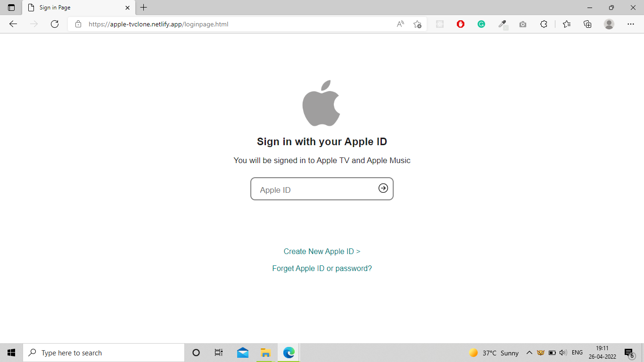Open Task View on taskbar
The image size is (644, 362).
[219, 353]
